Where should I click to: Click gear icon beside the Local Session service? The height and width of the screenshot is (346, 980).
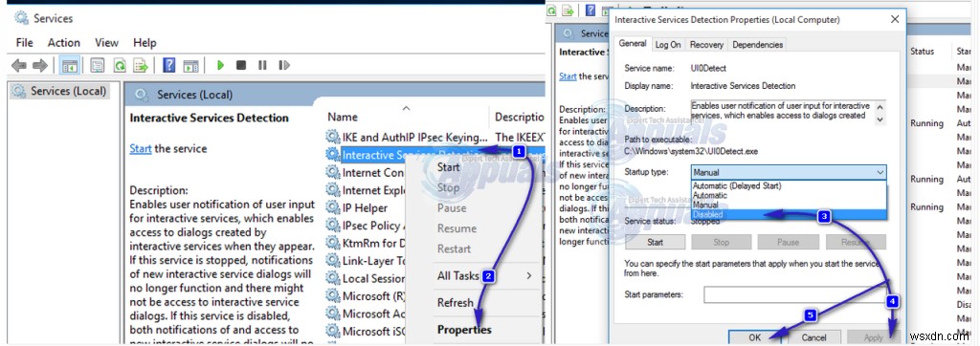[332, 278]
